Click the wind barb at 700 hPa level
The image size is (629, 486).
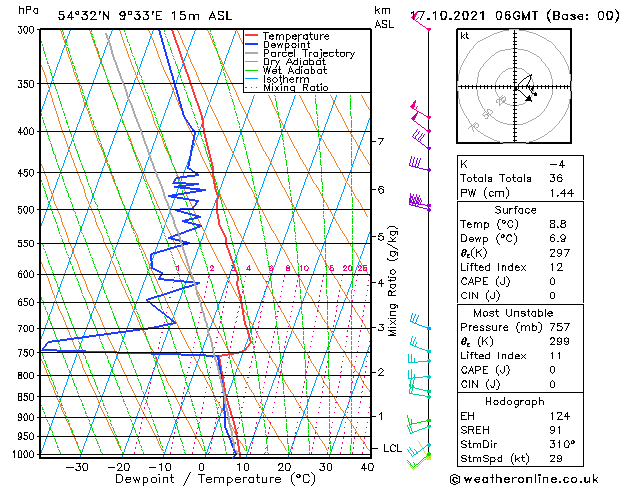click(420, 323)
